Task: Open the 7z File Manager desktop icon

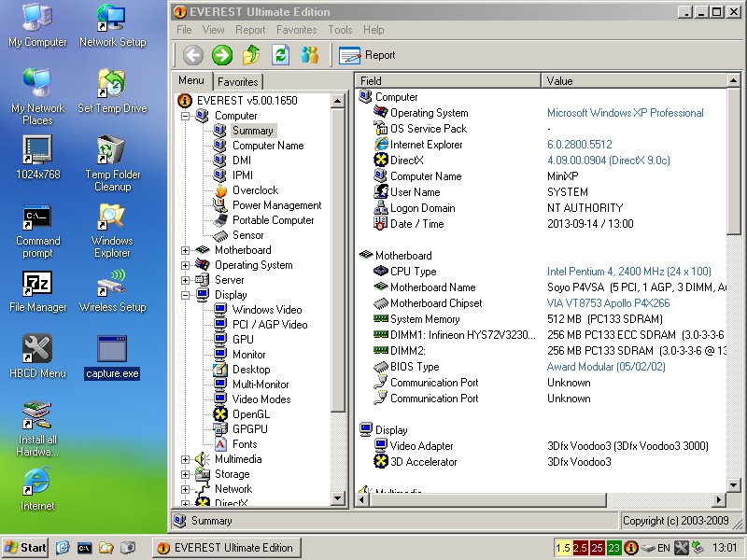Action: click(x=37, y=291)
